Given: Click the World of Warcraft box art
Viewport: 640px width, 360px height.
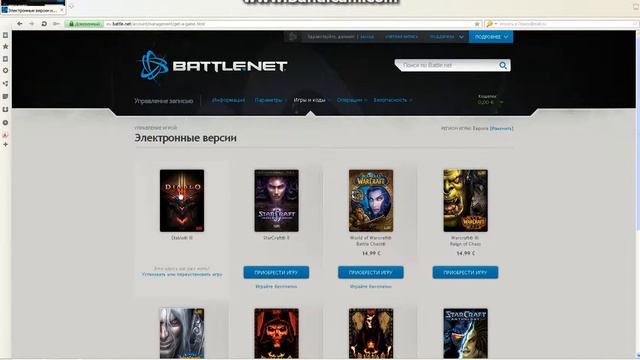Looking at the screenshot, I should pyautogui.click(x=371, y=200).
